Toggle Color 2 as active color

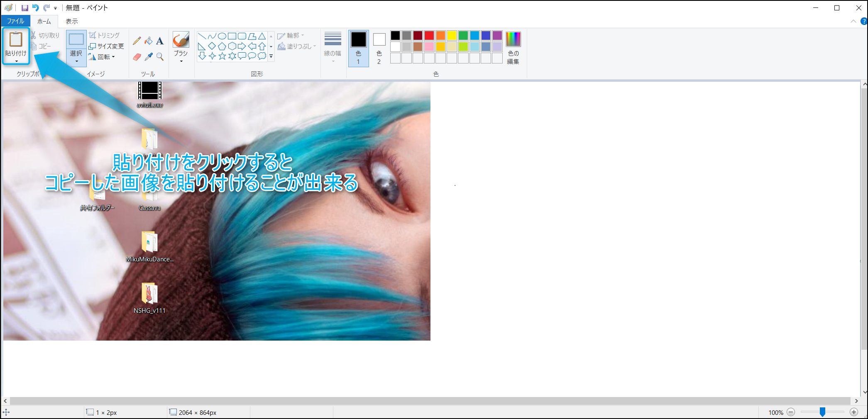[379, 48]
